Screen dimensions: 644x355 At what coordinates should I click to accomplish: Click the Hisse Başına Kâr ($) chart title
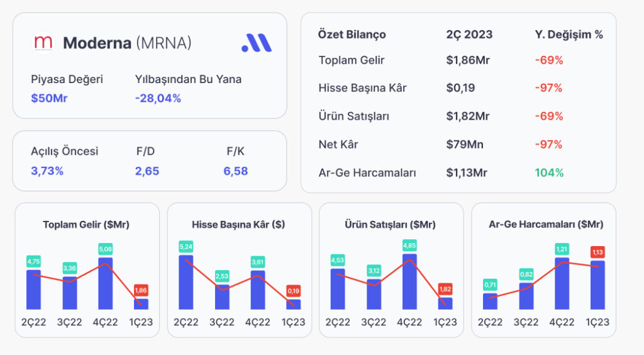238,224
